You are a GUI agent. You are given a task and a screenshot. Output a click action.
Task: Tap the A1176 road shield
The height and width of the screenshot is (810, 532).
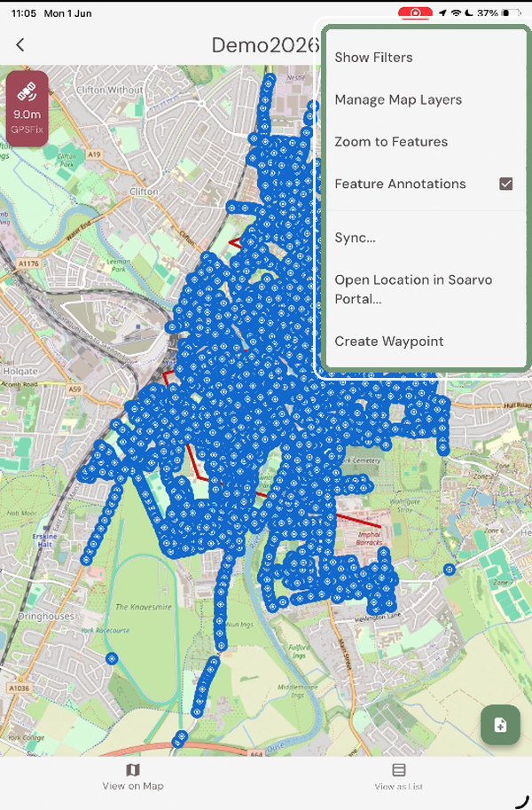coord(28,263)
